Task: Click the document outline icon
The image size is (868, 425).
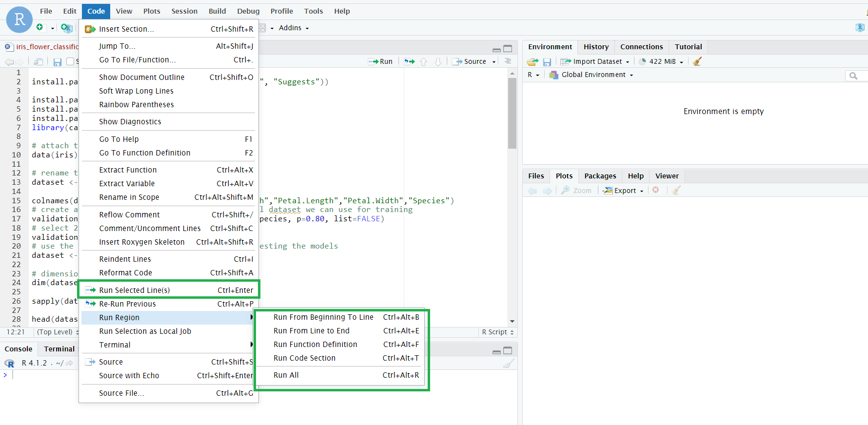Action: (x=508, y=61)
